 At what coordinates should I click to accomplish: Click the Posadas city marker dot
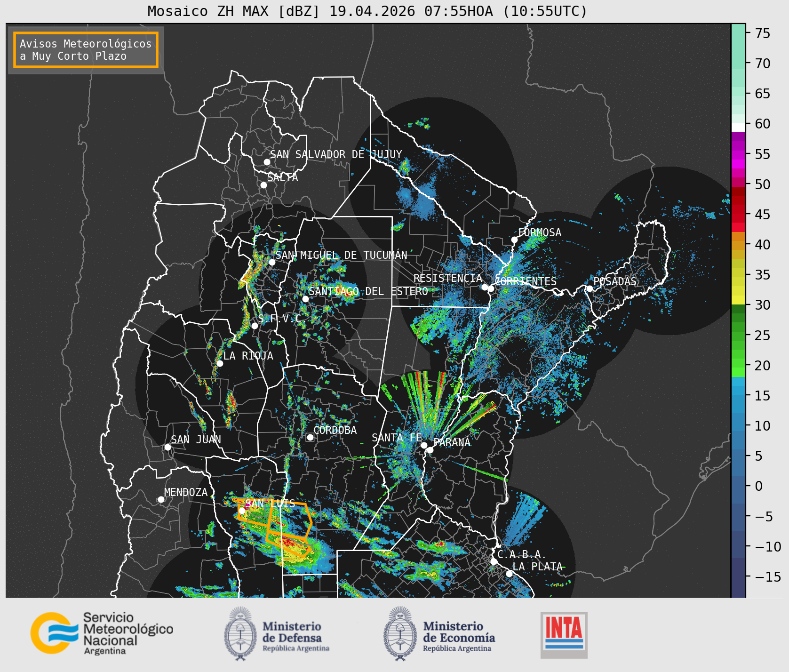pyautogui.click(x=589, y=288)
